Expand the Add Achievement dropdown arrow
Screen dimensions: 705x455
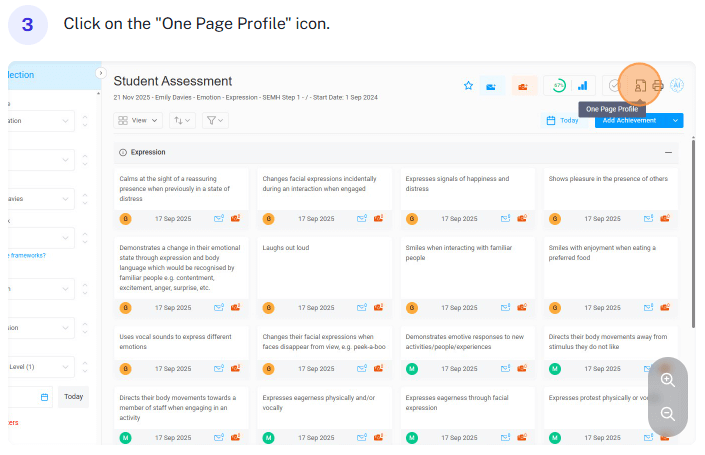coord(676,120)
